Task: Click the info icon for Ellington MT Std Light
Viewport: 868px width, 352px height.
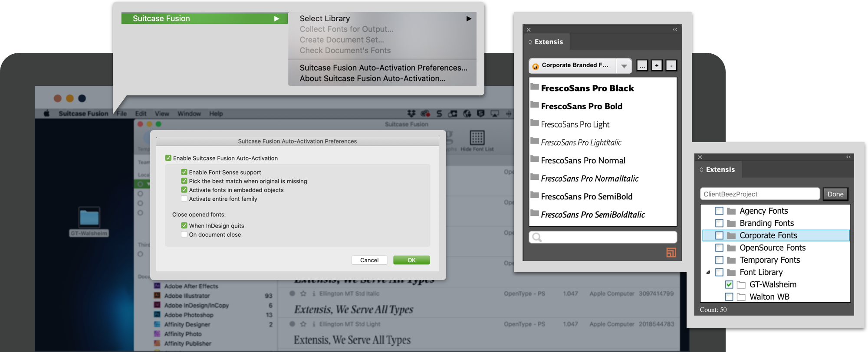Action: pyautogui.click(x=314, y=324)
